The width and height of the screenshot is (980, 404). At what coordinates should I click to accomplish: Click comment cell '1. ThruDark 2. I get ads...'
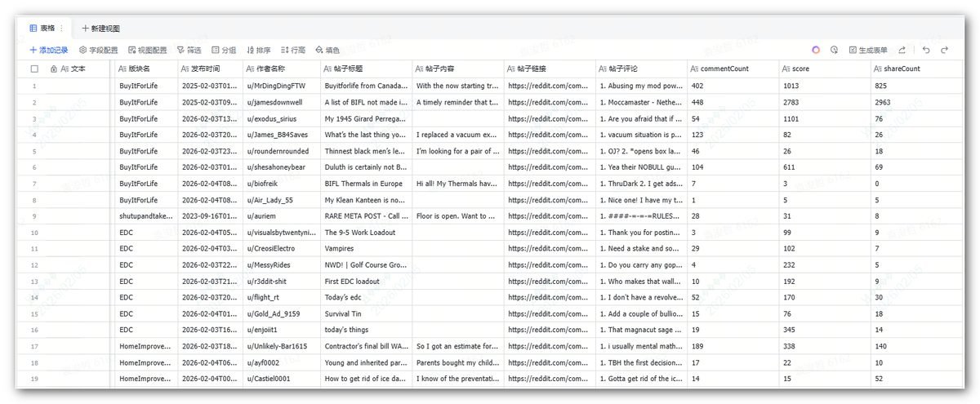(641, 184)
